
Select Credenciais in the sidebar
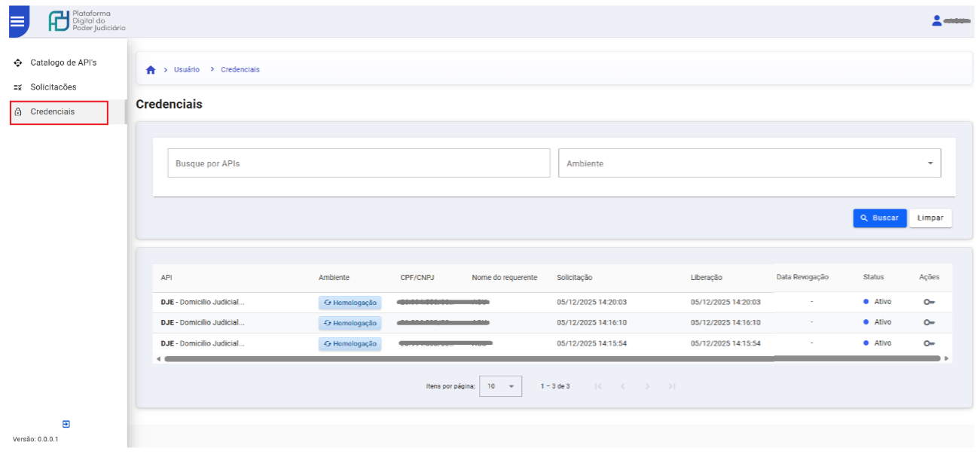coord(53,112)
